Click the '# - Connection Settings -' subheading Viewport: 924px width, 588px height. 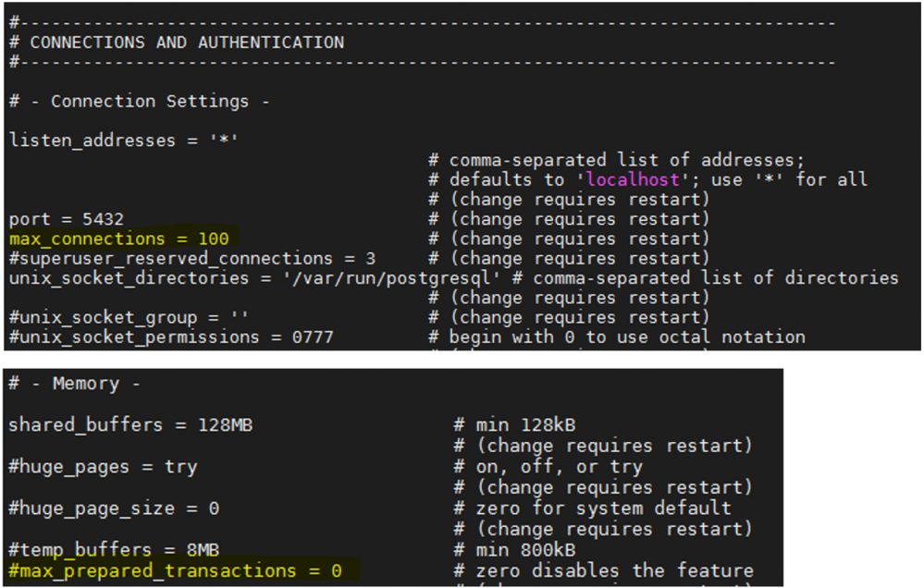[139, 101]
